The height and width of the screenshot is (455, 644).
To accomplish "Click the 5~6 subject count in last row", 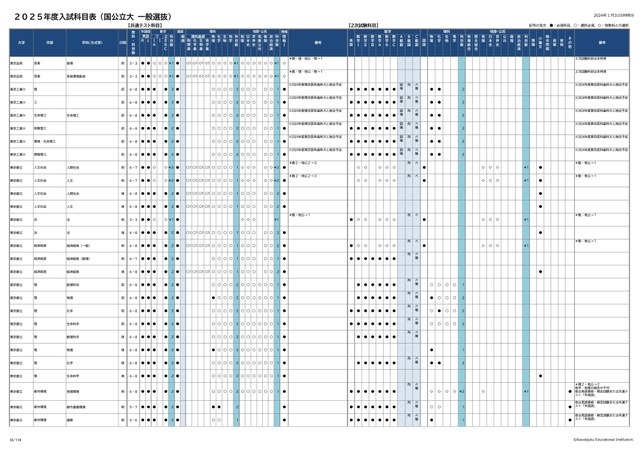I will 133,420.
